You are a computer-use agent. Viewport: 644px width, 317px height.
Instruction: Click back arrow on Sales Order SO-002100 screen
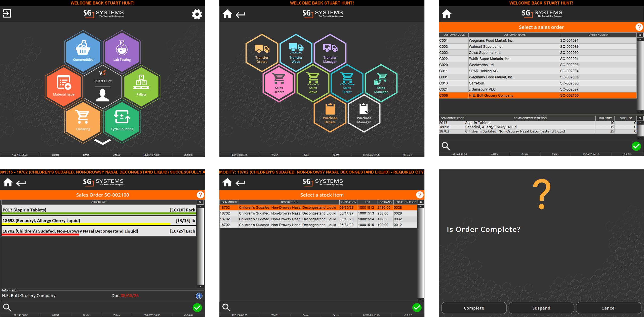pyautogui.click(x=21, y=183)
